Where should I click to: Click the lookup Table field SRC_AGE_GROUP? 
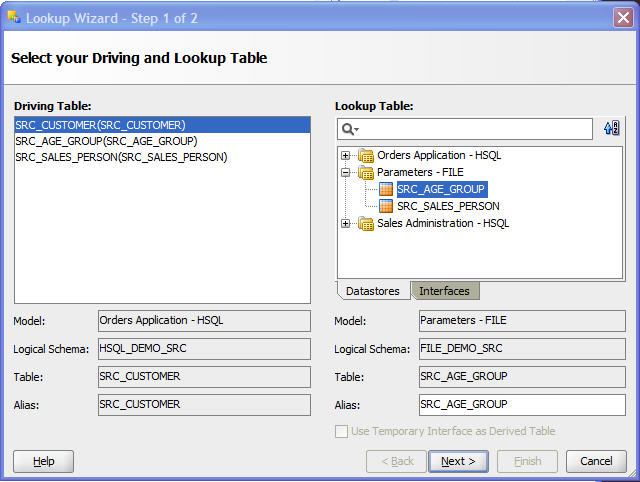coord(522,377)
